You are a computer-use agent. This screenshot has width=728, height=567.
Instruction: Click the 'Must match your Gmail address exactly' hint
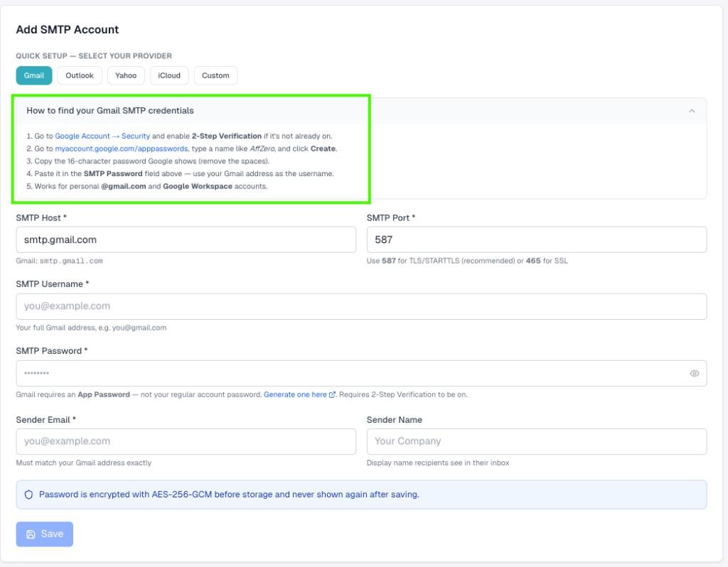[84, 463]
